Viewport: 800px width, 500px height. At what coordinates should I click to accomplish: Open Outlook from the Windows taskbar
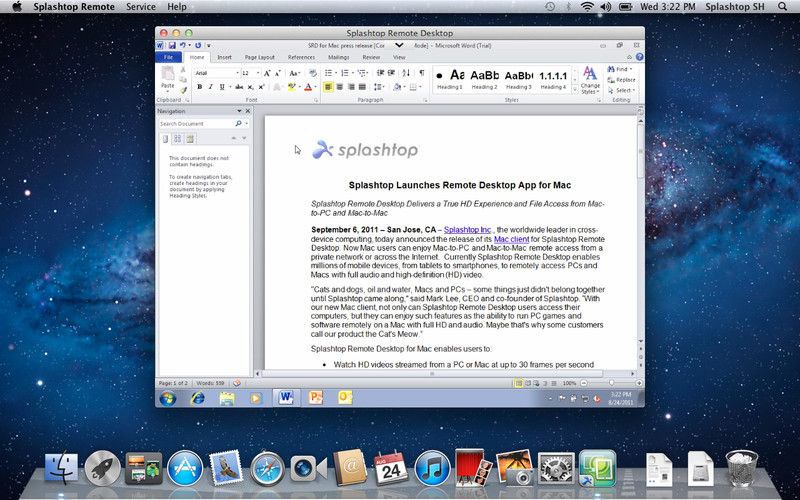pos(345,397)
